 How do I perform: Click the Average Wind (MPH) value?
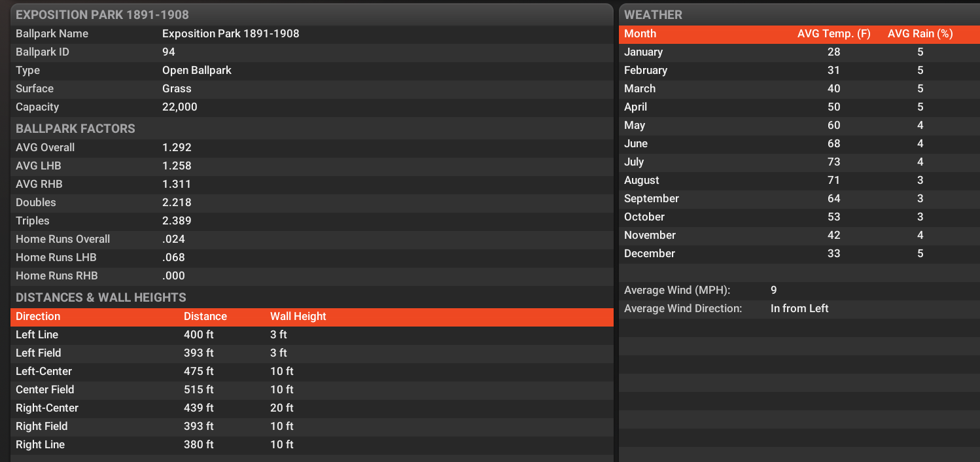point(774,291)
